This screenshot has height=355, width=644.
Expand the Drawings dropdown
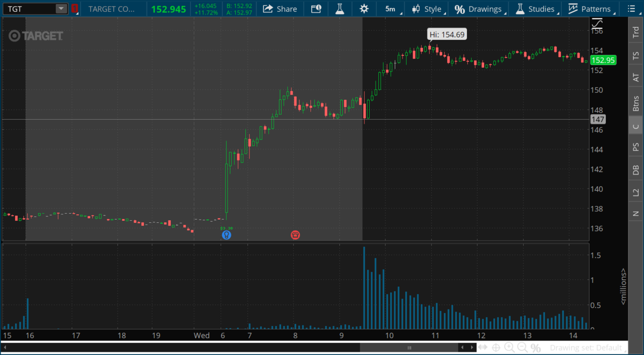click(x=479, y=9)
